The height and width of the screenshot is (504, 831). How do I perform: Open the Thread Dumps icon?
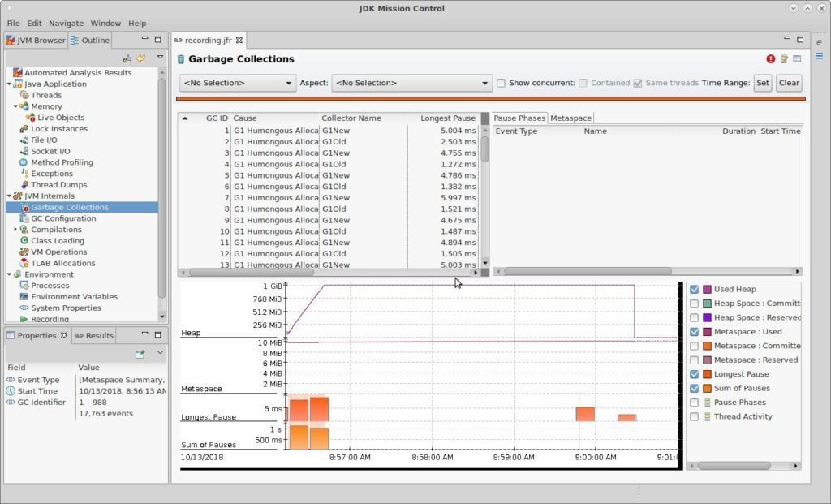pos(24,184)
